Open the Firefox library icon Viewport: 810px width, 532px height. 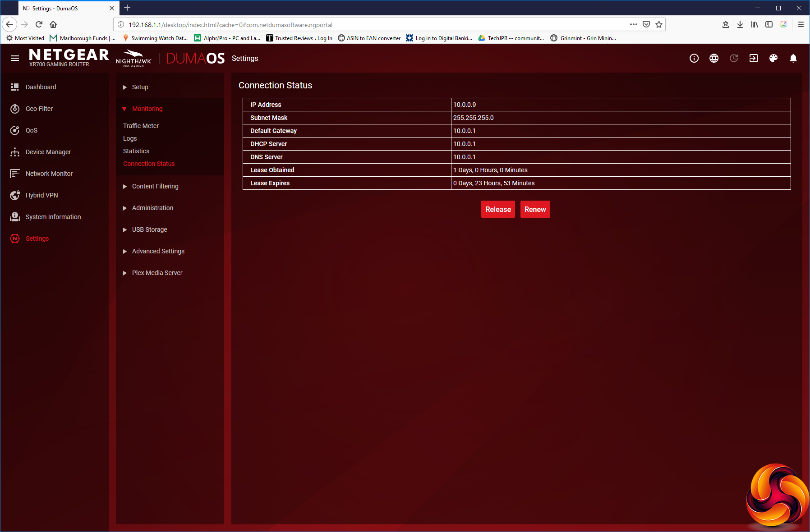click(x=755, y=24)
